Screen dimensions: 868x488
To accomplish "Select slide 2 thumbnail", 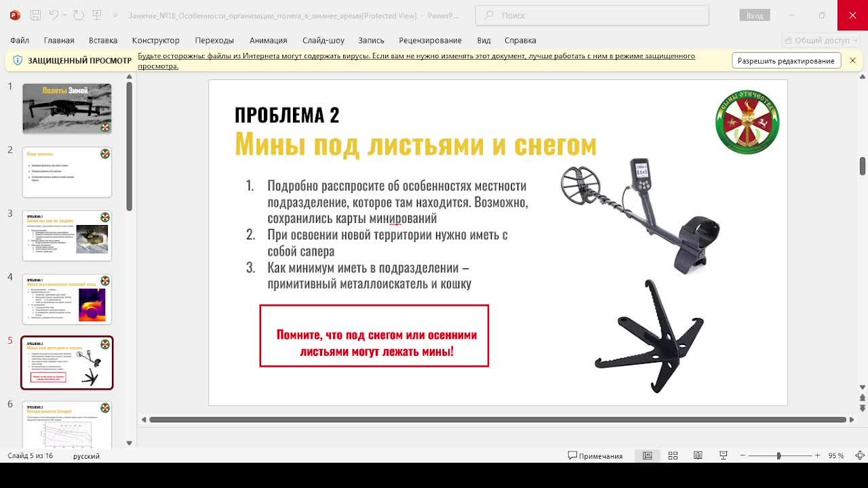I will point(67,172).
